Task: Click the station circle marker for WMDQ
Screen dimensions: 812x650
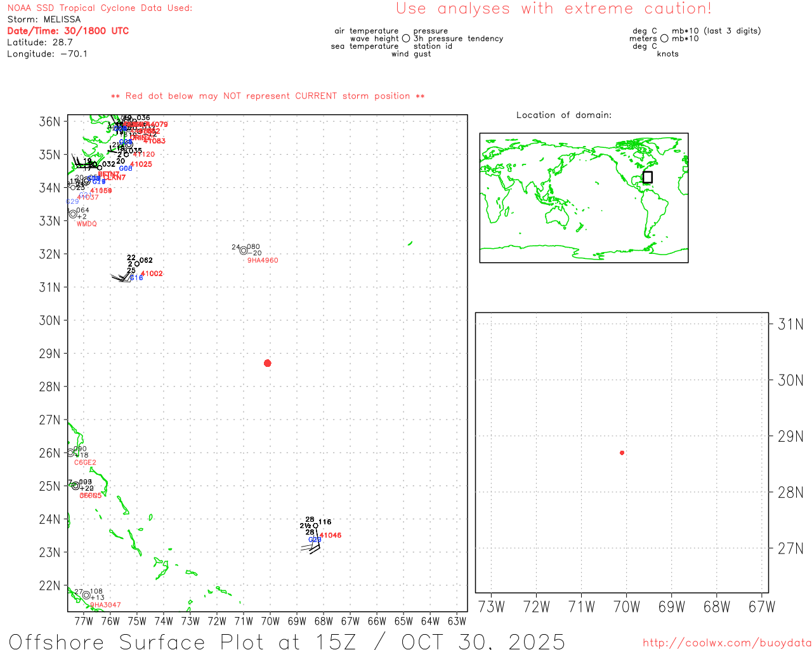Action: (73, 215)
